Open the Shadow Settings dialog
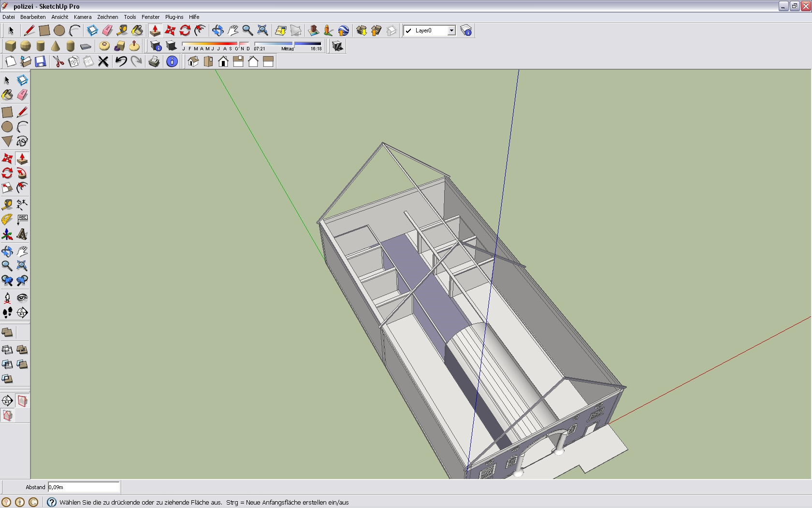The image size is (812, 508). [x=156, y=46]
